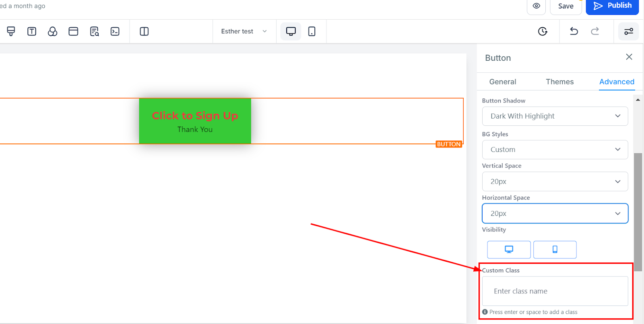644x324 pixels.
Task: Open the BG Styles dropdown
Action: 555,150
